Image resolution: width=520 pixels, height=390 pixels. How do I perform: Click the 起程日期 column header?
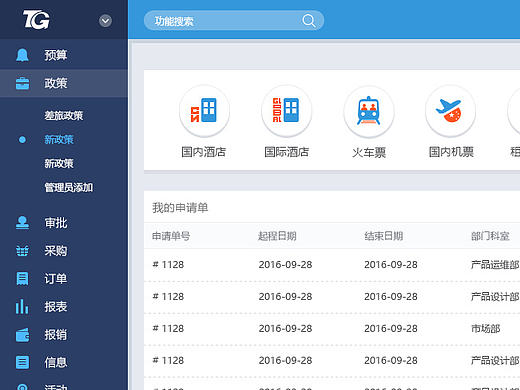coord(277,236)
